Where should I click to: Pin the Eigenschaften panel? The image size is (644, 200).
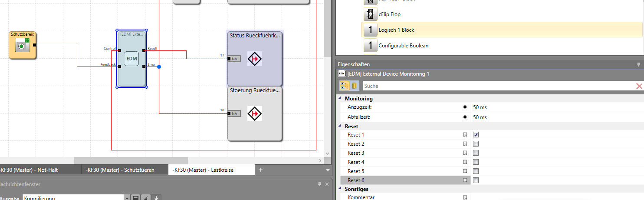[x=638, y=64]
